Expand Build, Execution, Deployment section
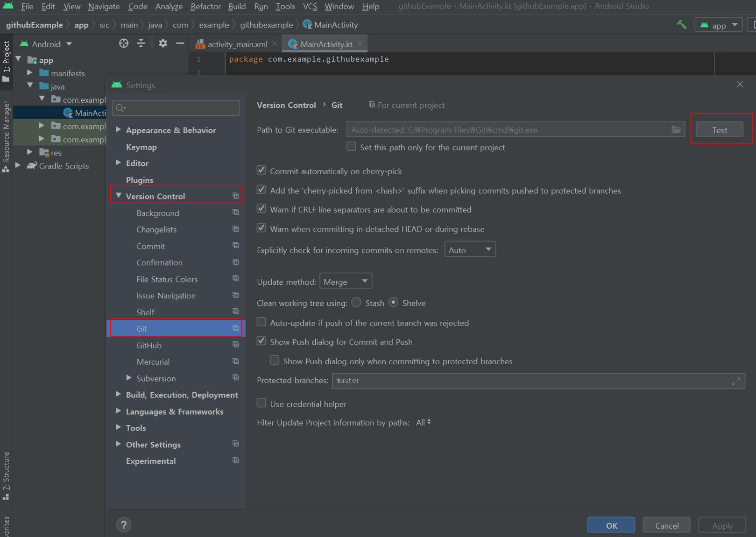Screen dimensions: 756x537 (118, 394)
